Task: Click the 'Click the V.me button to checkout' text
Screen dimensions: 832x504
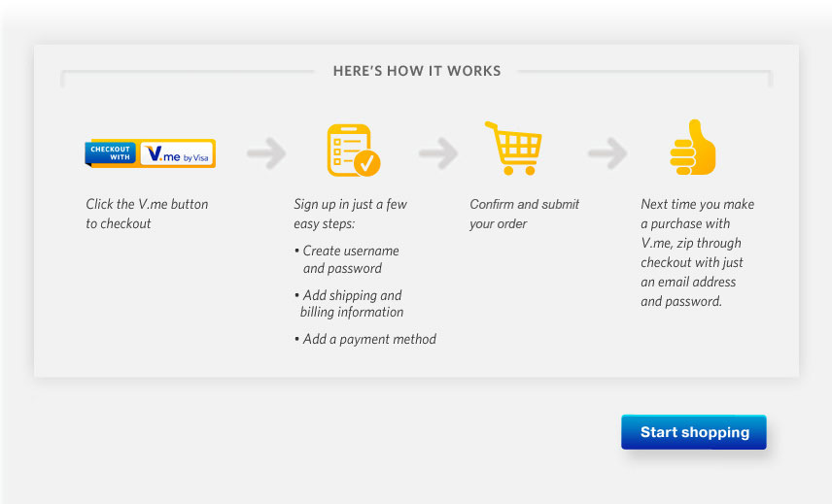Action: 147,214
